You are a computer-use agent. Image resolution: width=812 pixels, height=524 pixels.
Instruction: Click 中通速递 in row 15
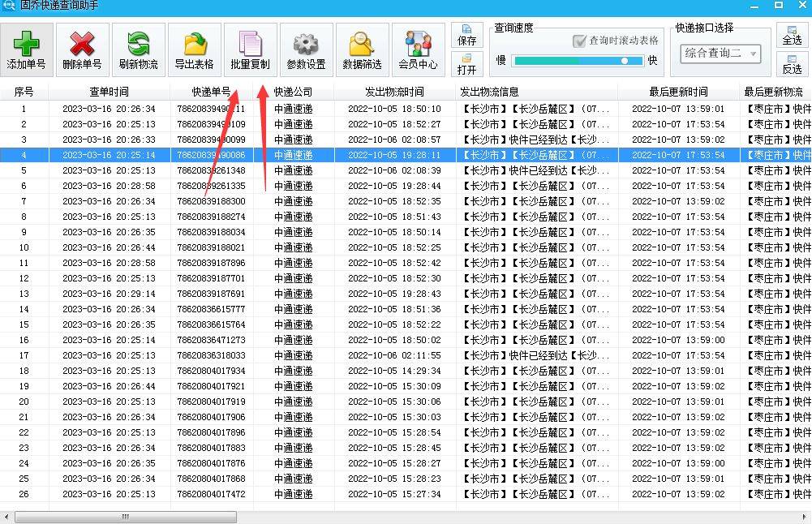294,324
